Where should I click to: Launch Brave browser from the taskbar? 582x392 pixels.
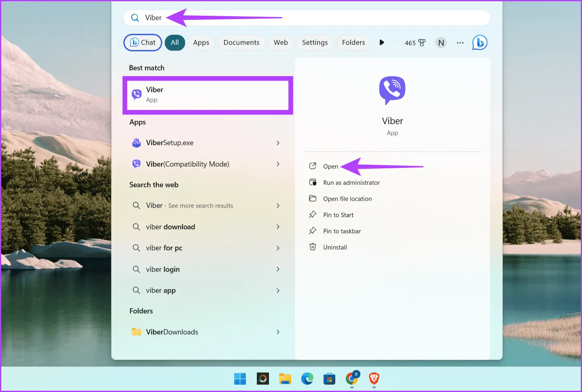(373, 379)
